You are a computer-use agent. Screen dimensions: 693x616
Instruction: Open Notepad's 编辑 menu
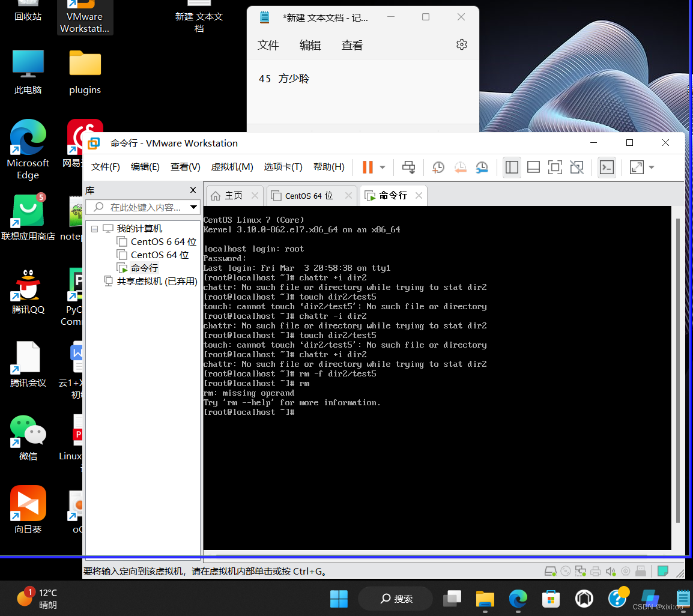pyautogui.click(x=310, y=45)
